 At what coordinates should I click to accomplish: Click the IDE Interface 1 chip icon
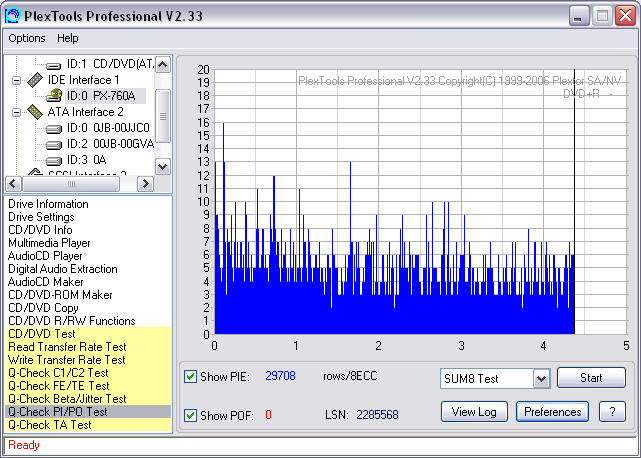click(x=35, y=80)
